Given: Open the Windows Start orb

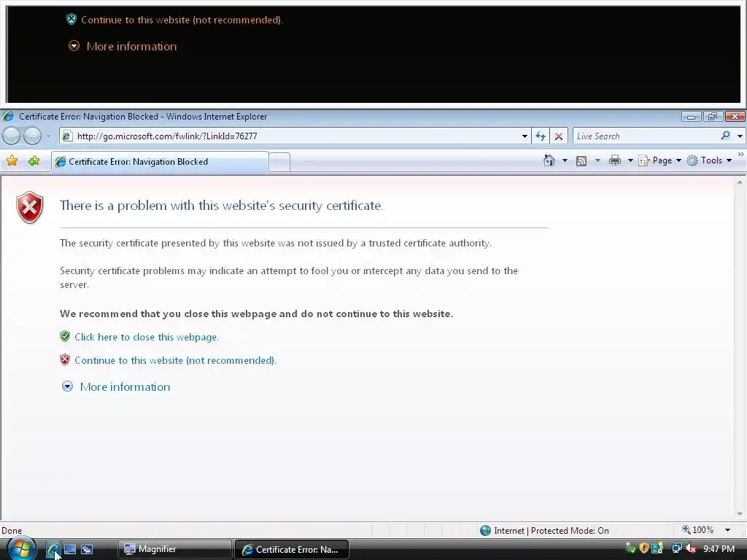Looking at the screenshot, I should click(x=21, y=549).
